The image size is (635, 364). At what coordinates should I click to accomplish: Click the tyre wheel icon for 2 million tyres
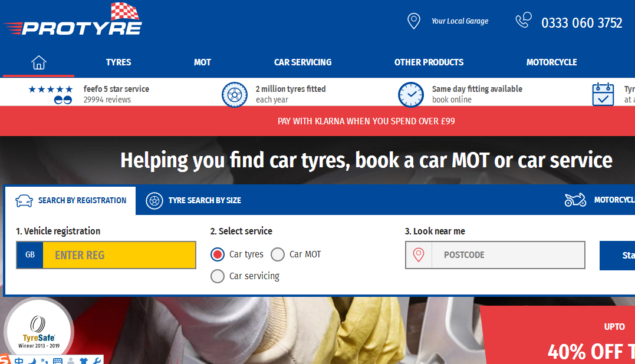(x=235, y=95)
